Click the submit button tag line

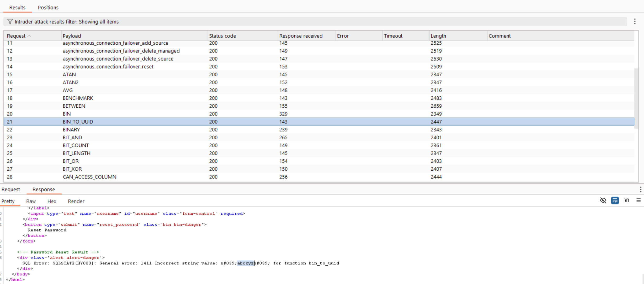(x=115, y=224)
